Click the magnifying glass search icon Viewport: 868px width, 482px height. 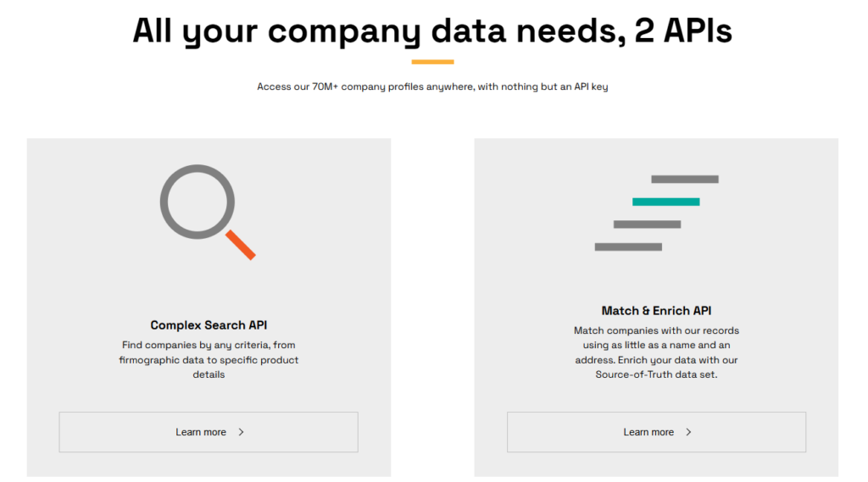tap(208, 212)
